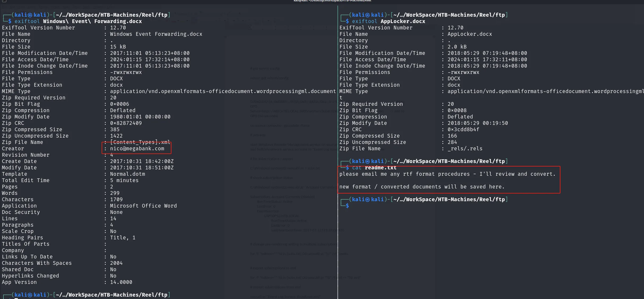
Task: Click the cat readme.txt command text
Action: point(374,168)
